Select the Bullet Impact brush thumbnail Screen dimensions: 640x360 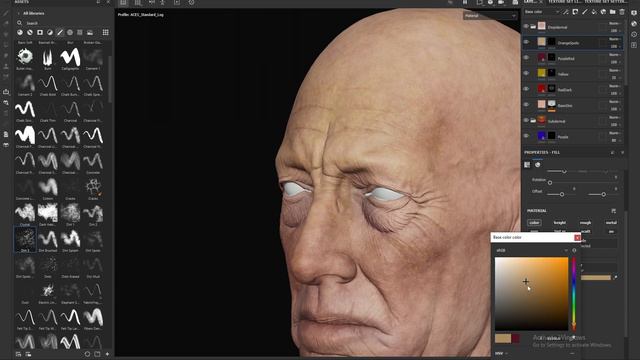25,57
